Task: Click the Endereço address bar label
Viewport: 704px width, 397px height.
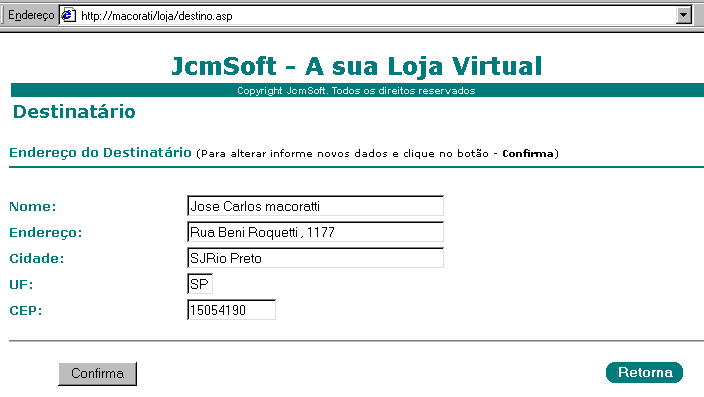Action: 31,16
